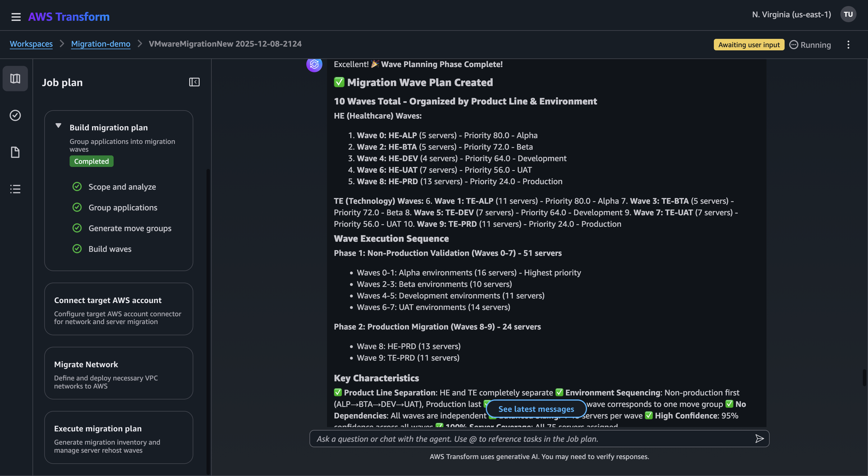
Task: Click the send message arrow icon
Action: click(760, 439)
